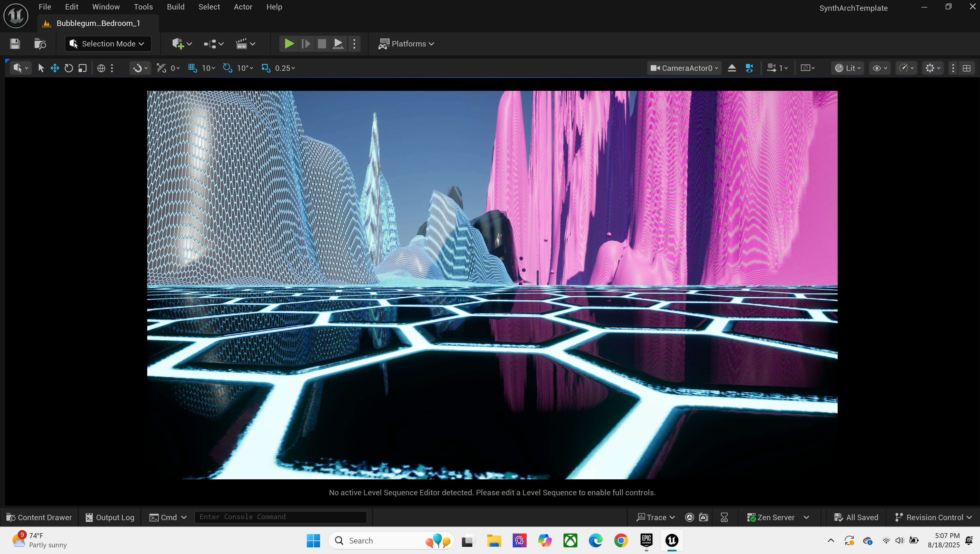Eject from CameraActor0 pilot
This screenshot has width=980, height=554.
click(731, 68)
